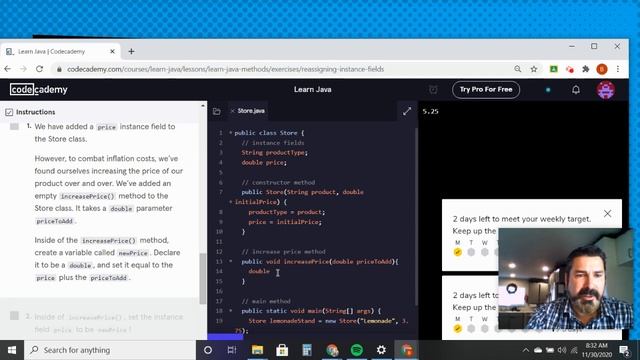Open the volume control in system tray
Image resolution: width=640 pixels, height=360 pixels.
562,350
